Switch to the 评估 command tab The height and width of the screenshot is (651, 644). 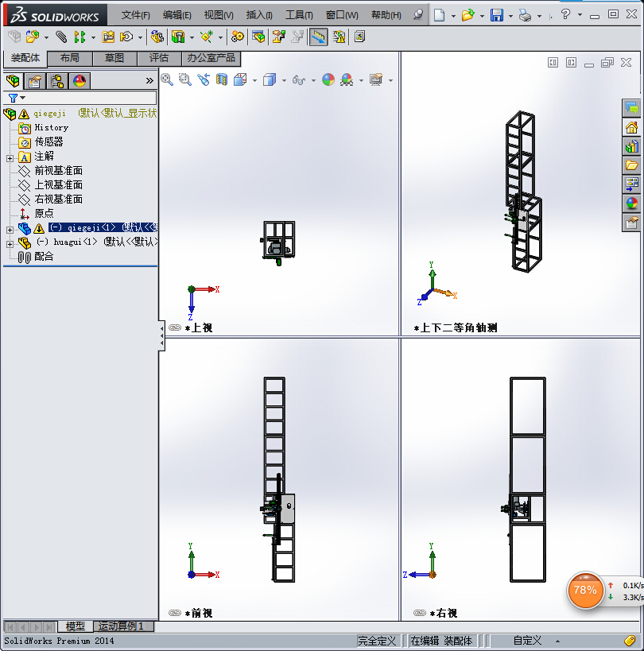159,58
